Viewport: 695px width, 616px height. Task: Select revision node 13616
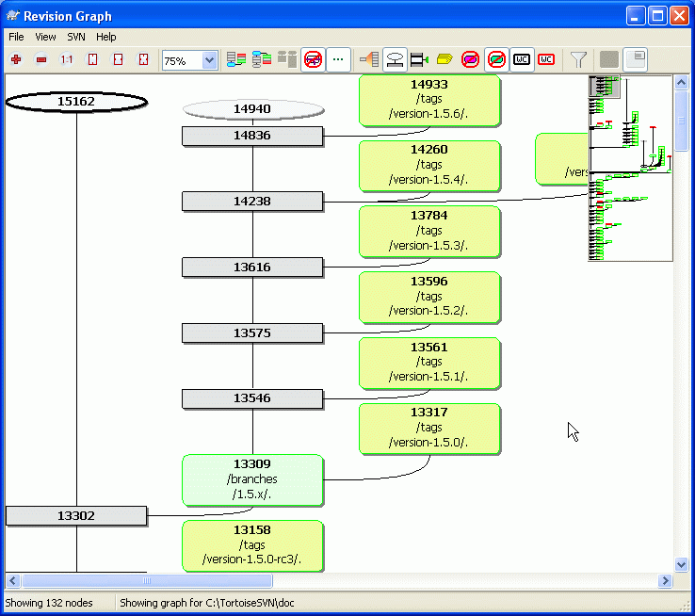coord(252,267)
